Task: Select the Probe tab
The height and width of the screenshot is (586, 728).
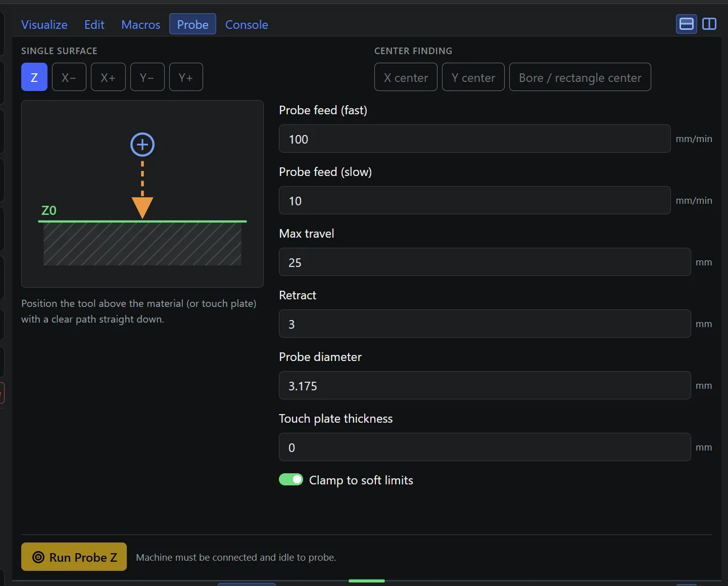Action: (x=192, y=24)
